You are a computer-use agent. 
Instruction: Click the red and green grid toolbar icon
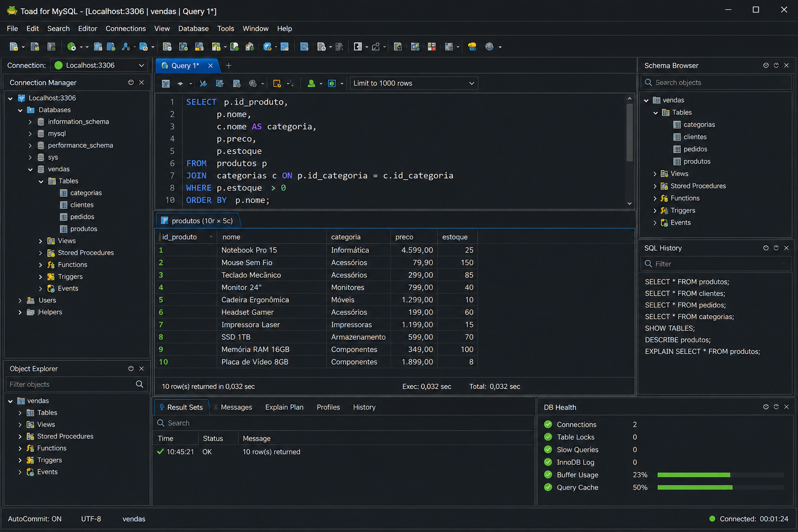click(431, 47)
